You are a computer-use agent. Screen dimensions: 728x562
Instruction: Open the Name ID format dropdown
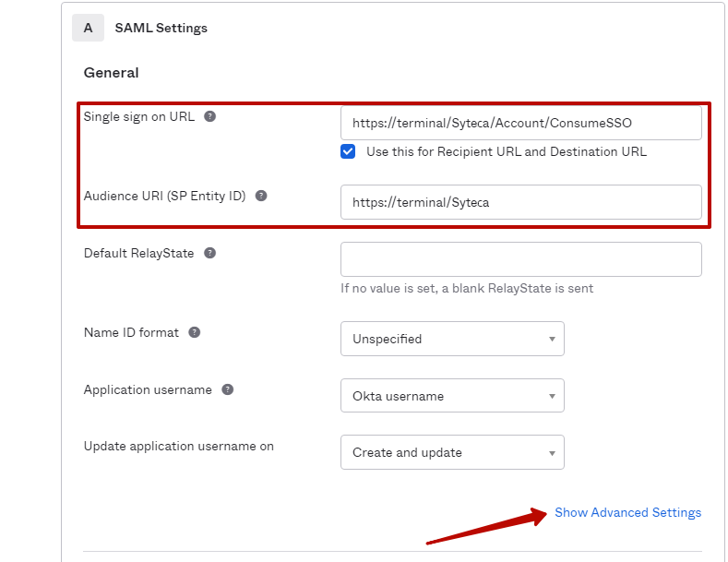point(452,339)
